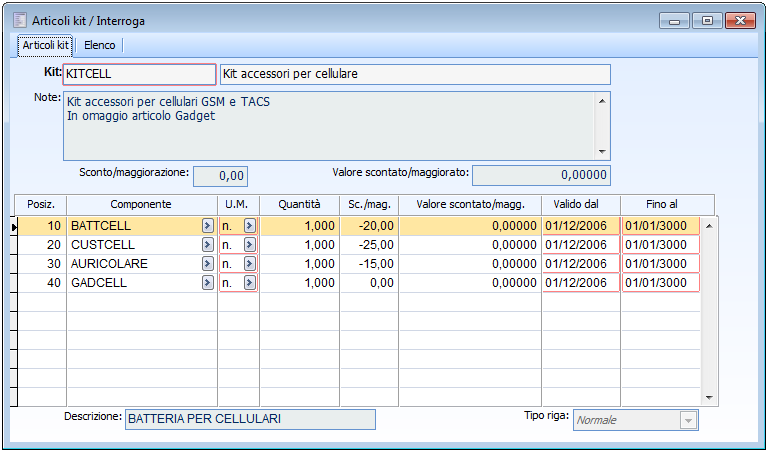Click the Posiz. column header
This screenshot has height=455, width=772.
click(41, 204)
